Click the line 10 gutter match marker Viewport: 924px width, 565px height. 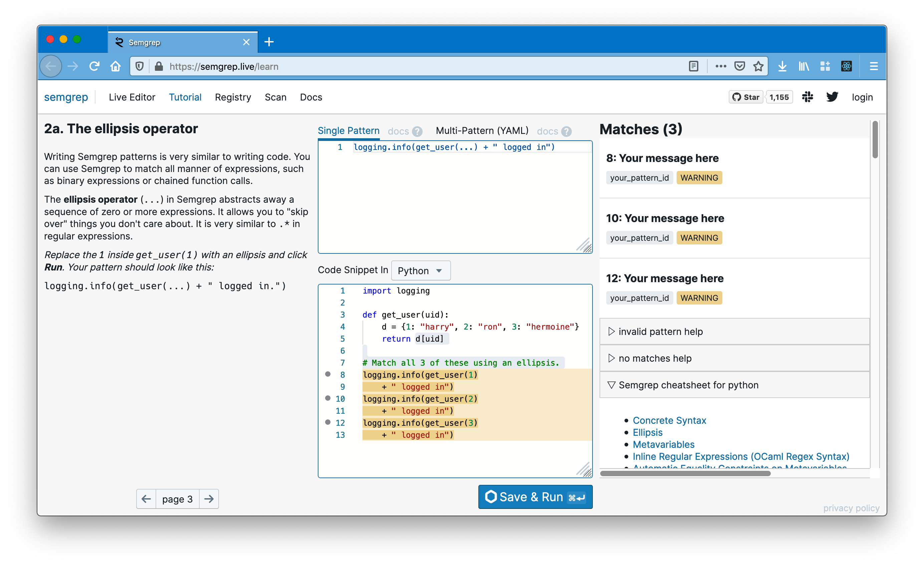pyautogui.click(x=328, y=398)
